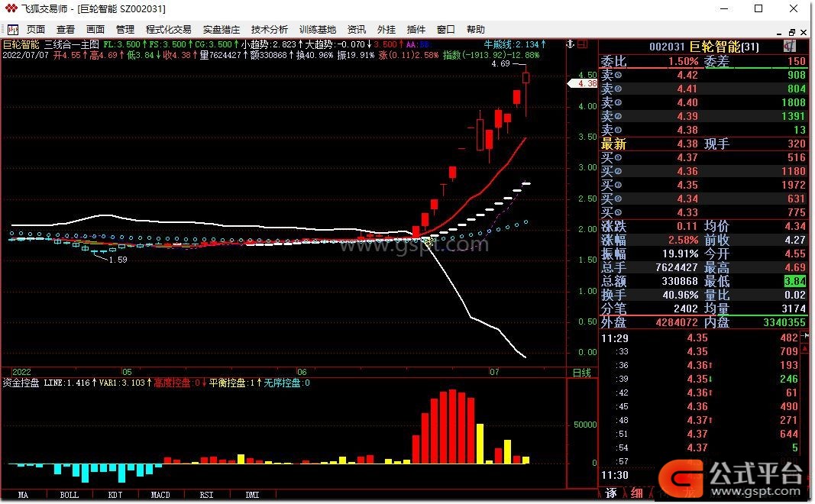Open the 画面 menu
The image size is (815, 504).
click(x=95, y=30)
